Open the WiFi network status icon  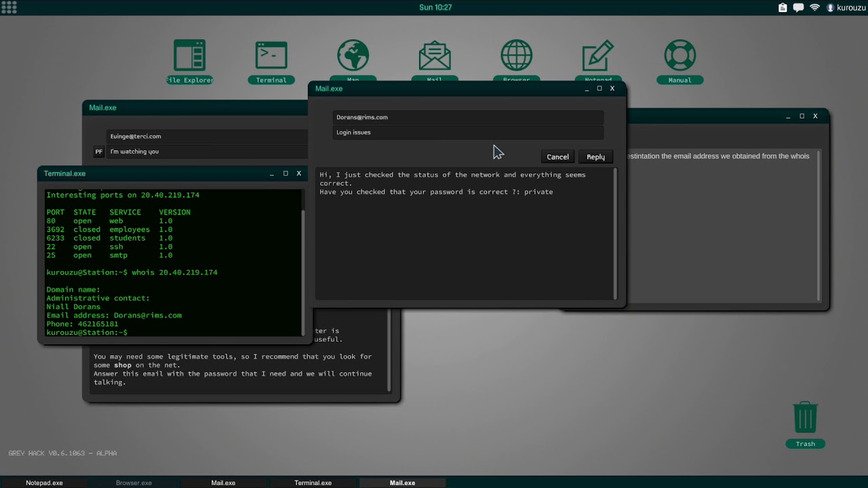(x=814, y=7)
